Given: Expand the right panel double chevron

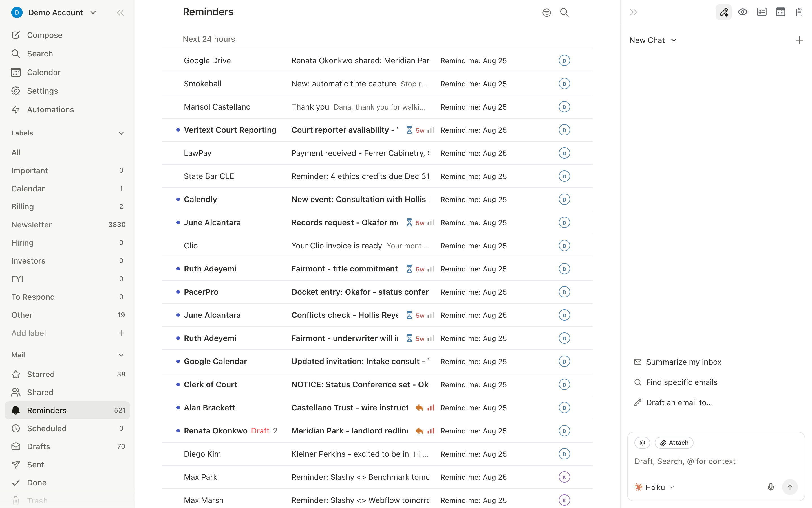Looking at the screenshot, I should (x=634, y=12).
